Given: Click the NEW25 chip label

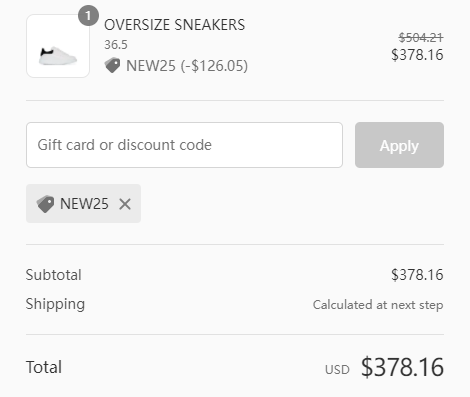Looking at the screenshot, I should (84, 204).
